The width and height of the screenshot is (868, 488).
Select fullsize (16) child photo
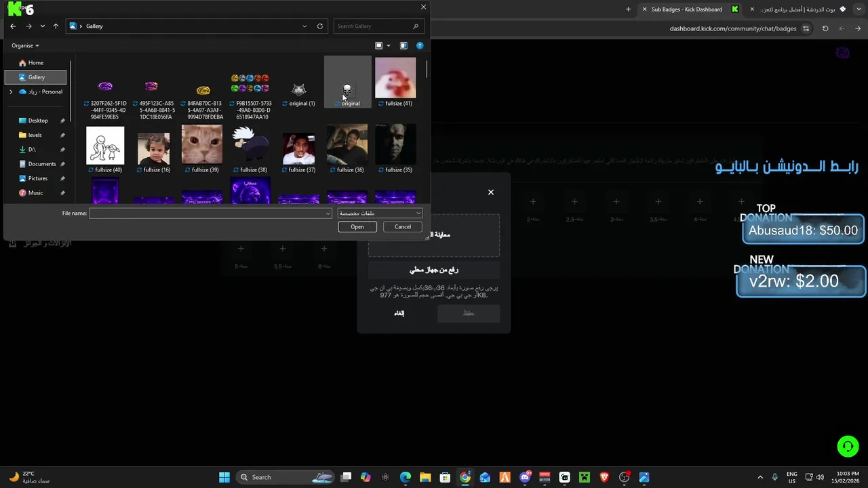[x=153, y=149]
